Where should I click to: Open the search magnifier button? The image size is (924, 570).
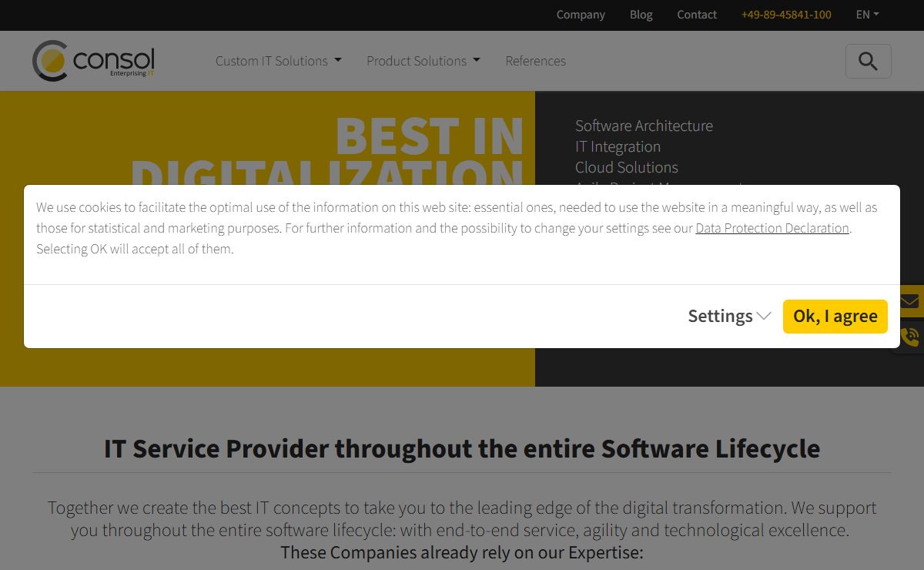[x=868, y=61]
